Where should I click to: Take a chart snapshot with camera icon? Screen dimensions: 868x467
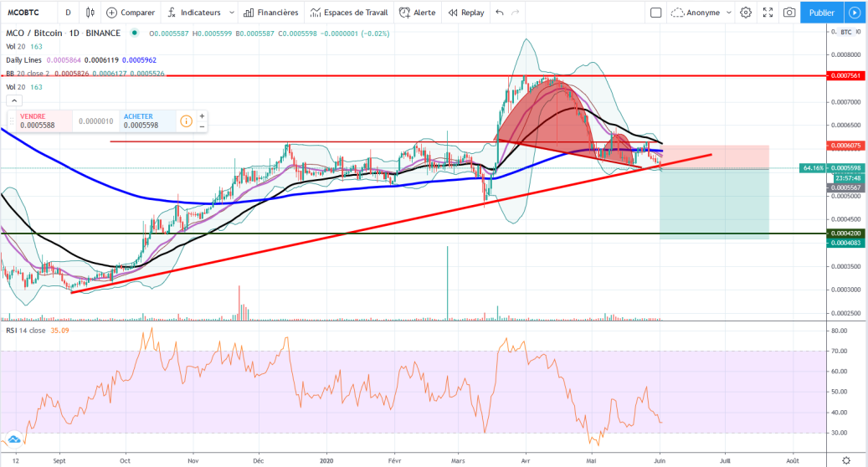(x=789, y=13)
